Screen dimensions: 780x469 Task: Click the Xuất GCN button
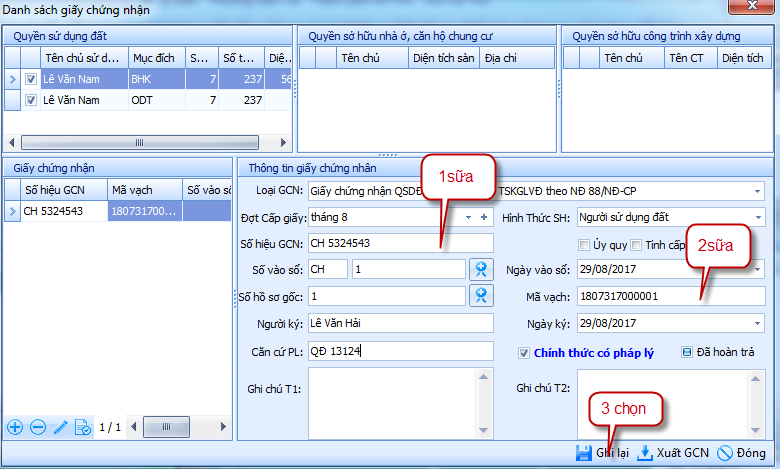674,453
